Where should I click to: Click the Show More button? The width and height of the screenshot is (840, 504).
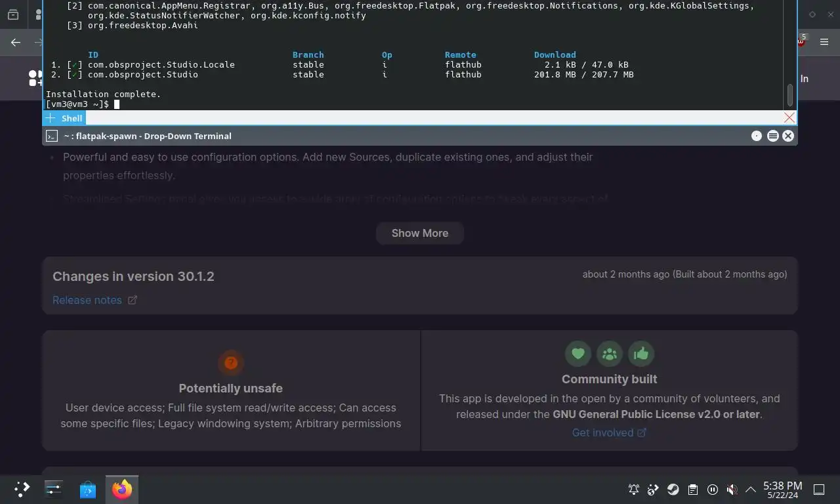tap(420, 233)
